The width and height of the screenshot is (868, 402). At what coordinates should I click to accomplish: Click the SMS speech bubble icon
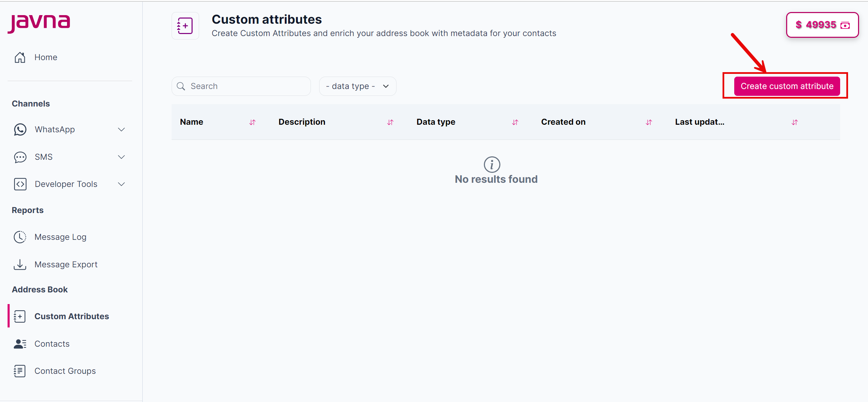20,157
